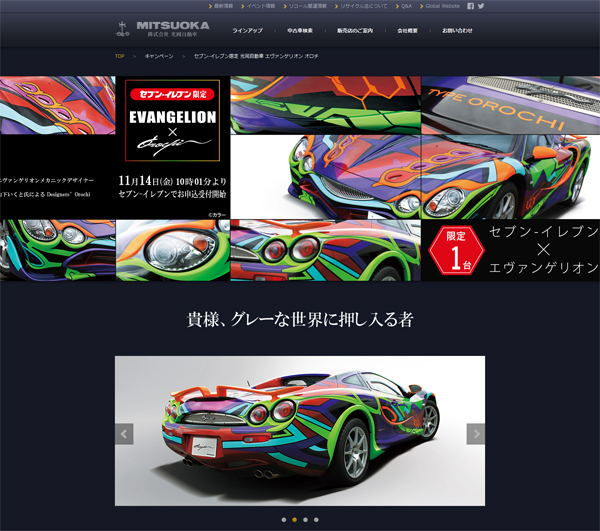Open the Q&A link
The image size is (600, 531).
coord(404,6)
